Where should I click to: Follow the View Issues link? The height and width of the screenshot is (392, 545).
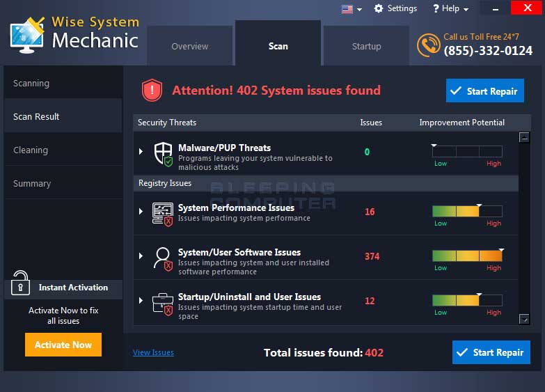[153, 352]
